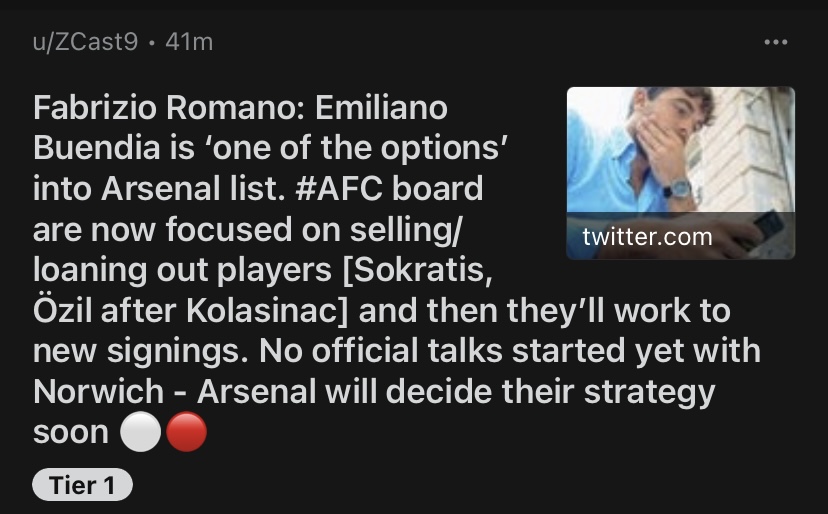Click the wristwatch in the thumbnail photo
This screenshot has height=514, width=828.
(x=679, y=187)
